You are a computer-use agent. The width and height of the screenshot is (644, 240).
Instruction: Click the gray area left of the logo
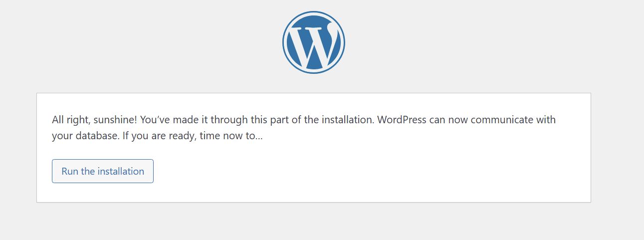[x=150, y=42]
